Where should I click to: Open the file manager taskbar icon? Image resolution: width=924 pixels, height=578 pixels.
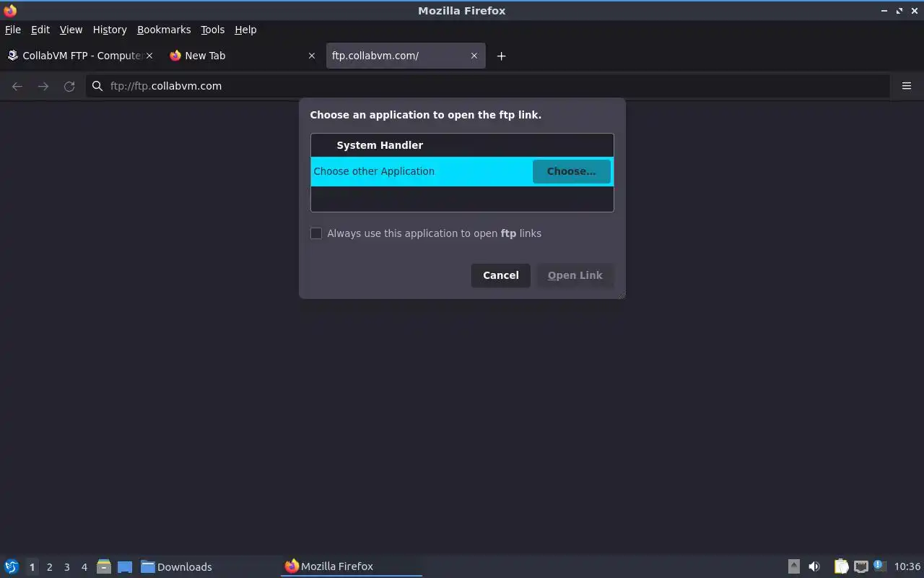tap(103, 566)
